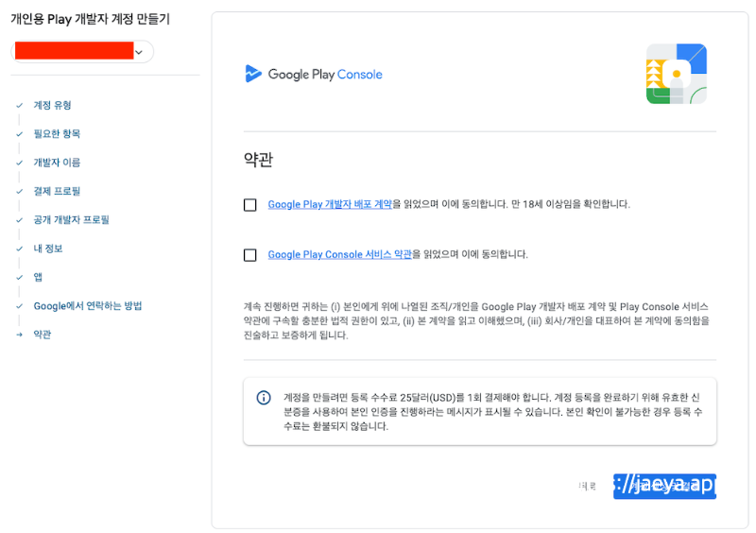This screenshot has width=756, height=533.
Task: Check the Google Play developer distribution agreement box
Action: (249, 205)
